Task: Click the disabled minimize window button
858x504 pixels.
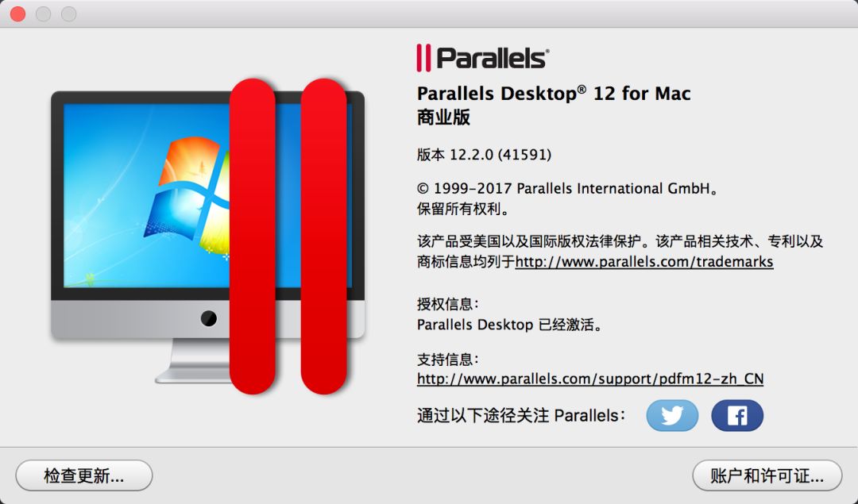Action: (43, 13)
